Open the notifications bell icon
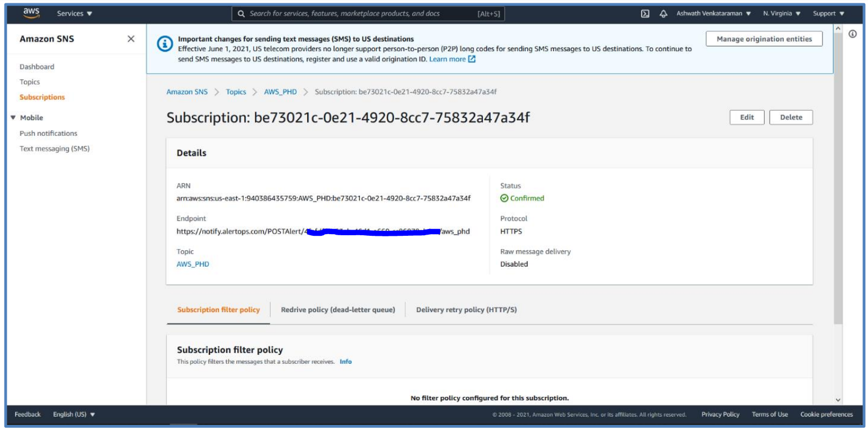 [x=663, y=14]
